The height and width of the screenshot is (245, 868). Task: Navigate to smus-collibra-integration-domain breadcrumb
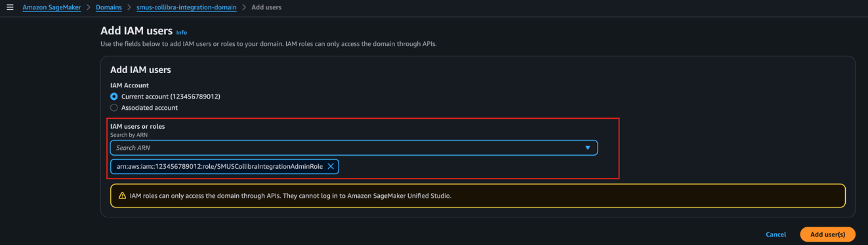(186, 7)
